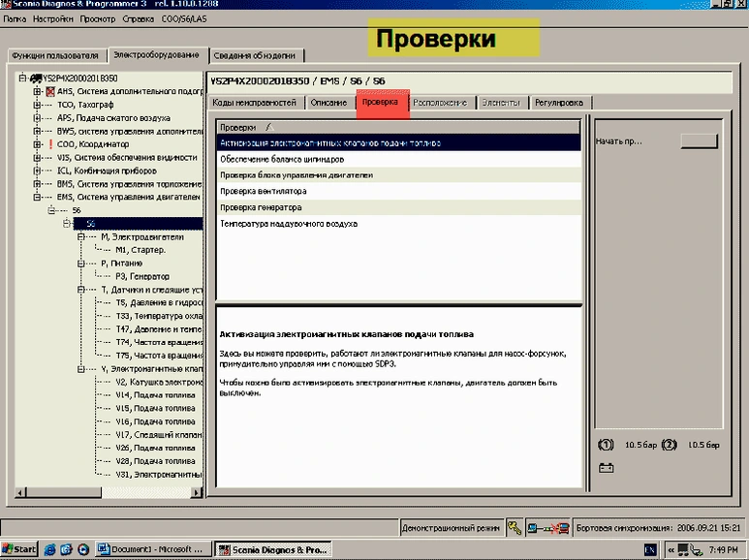Click the brake circuit 2 pressure icon
The width and height of the screenshot is (749, 560).
[667, 446]
